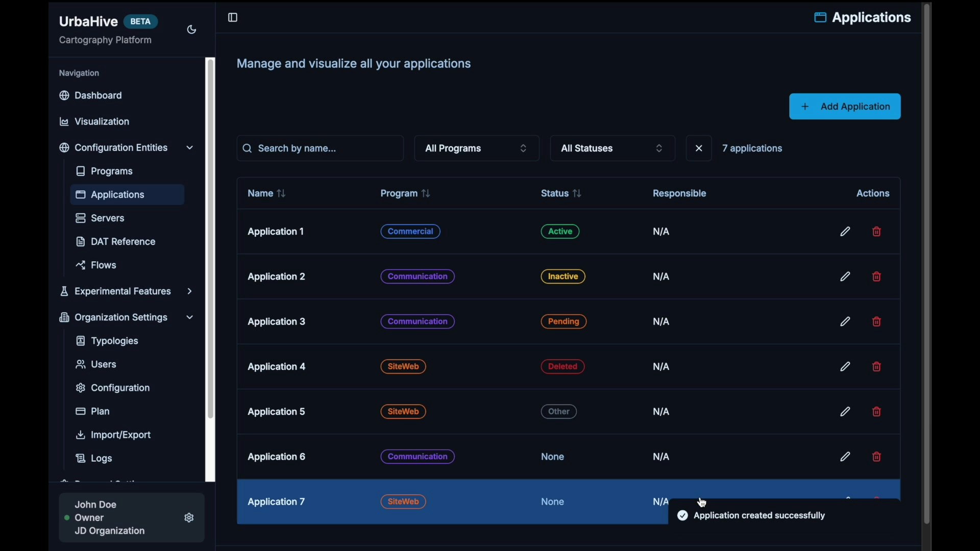Screen dimensions: 980x551
Task: Click the sidebar collapse panel icon
Action: [233, 18]
